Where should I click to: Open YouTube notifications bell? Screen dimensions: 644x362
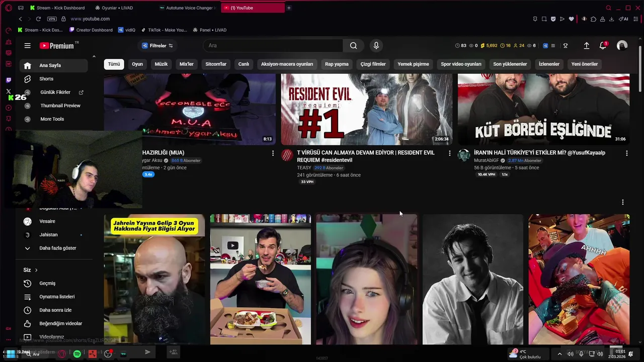pos(603,46)
